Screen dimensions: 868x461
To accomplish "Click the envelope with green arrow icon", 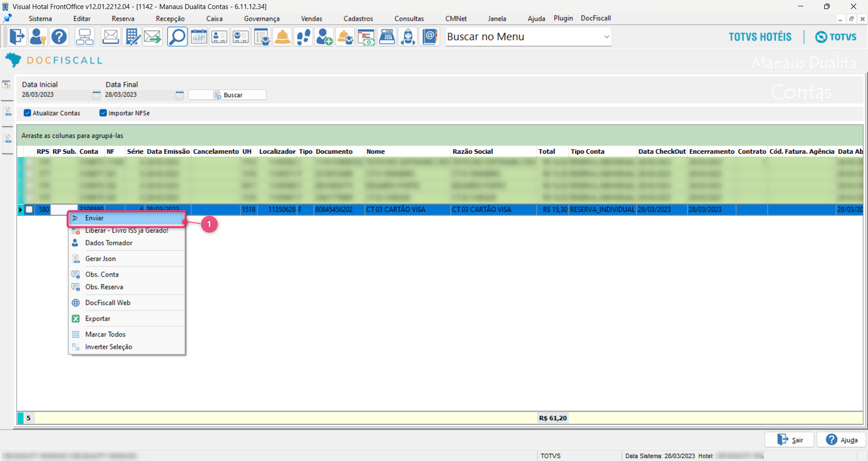I will [x=153, y=37].
